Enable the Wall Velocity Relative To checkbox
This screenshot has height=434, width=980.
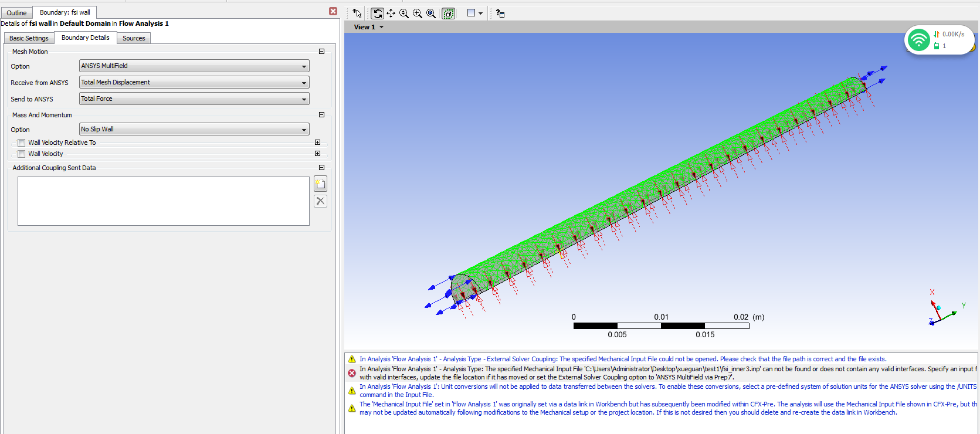[22, 143]
